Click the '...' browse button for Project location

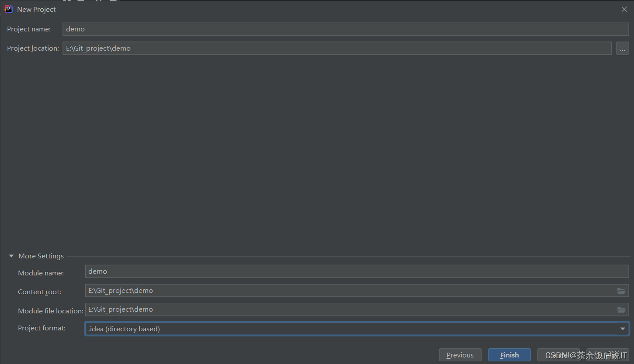coord(622,48)
